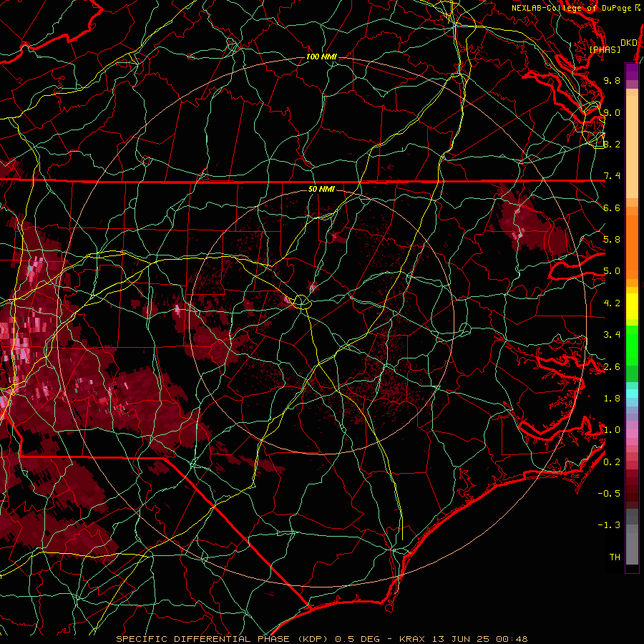Select the 4.2 scale value
644x644 pixels.
coord(612,303)
